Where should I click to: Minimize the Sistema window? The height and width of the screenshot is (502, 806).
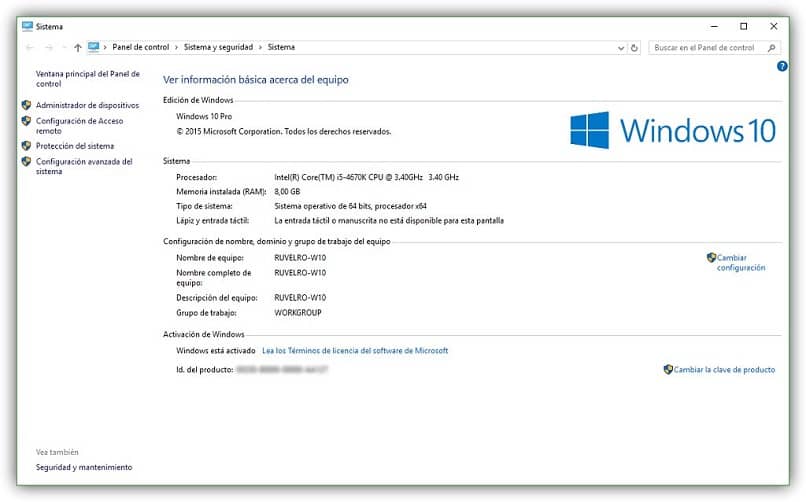click(x=714, y=26)
